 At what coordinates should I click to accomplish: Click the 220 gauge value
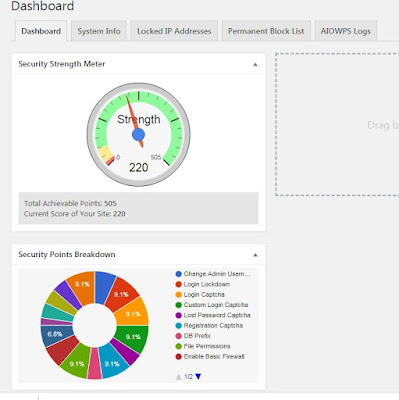138,167
